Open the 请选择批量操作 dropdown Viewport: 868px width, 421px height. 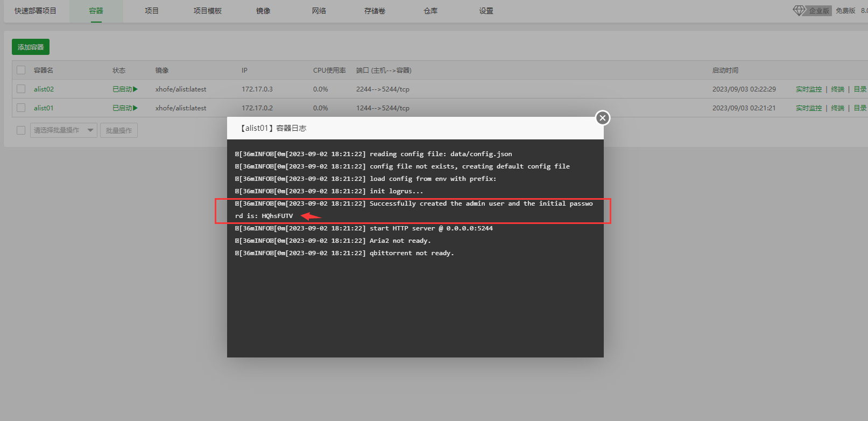coord(63,130)
